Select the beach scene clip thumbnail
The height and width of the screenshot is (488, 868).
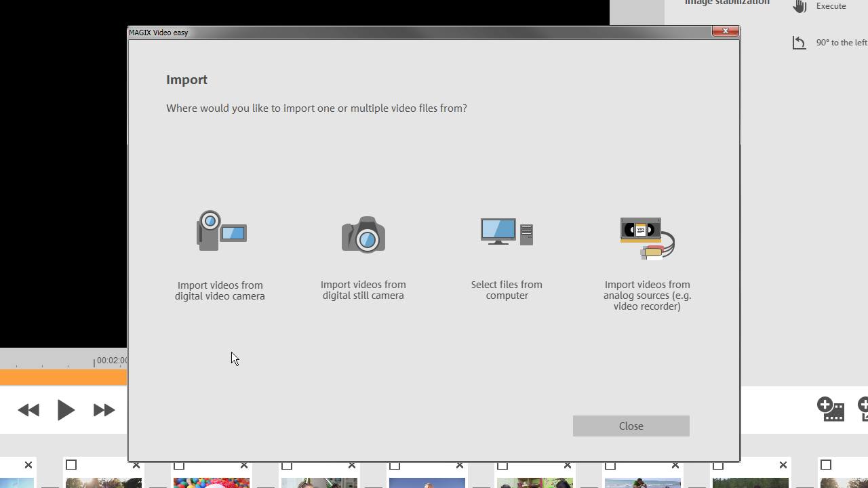coord(643,483)
